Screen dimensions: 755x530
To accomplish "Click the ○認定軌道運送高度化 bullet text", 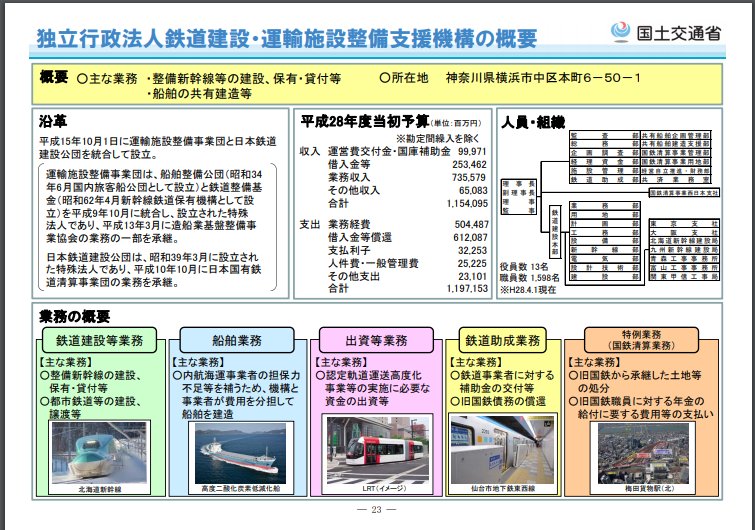I will pos(368,375).
